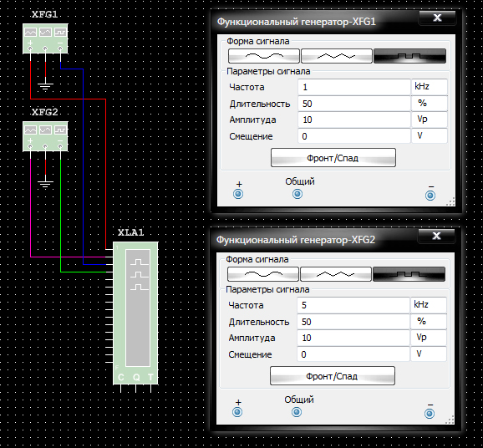The width and height of the screenshot is (483, 448).
Task: Click the minus terminal in XFG2 panel
Action: coord(430,414)
